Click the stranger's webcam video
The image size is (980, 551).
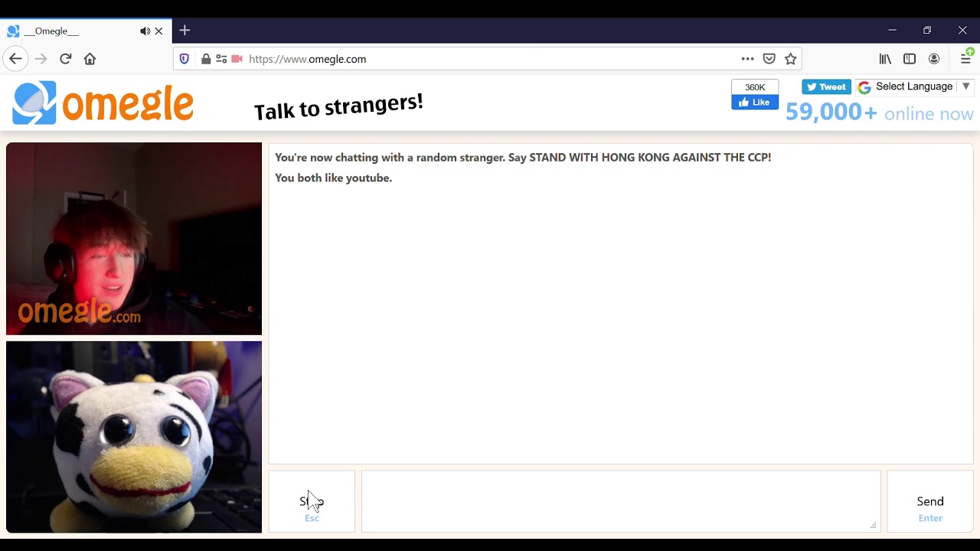tap(134, 239)
